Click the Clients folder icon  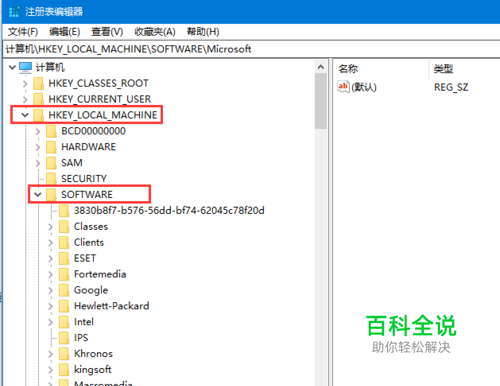pyautogui.click(x=64, y=242)
